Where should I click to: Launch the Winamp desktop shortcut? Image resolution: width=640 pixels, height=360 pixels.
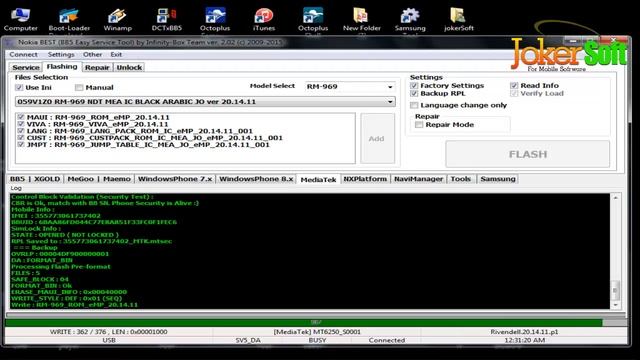tap(118, 19)
